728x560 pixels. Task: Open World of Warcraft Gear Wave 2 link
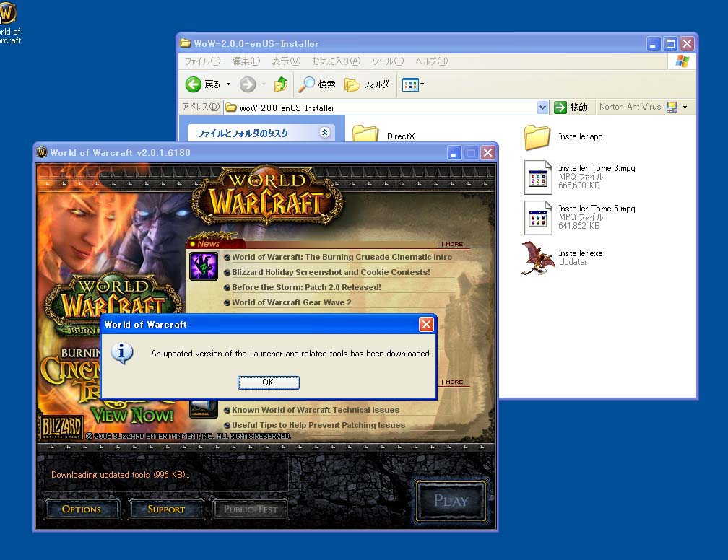(x=292, y=302)
